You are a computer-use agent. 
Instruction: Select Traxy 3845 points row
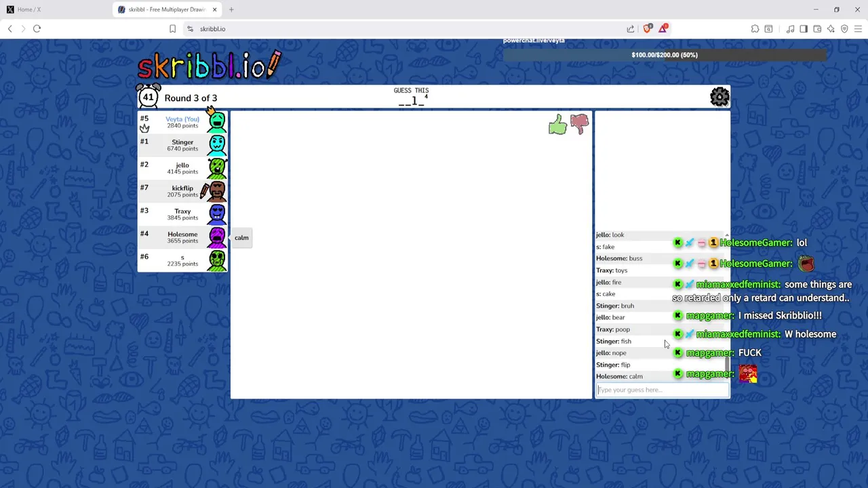click(182, 214)
